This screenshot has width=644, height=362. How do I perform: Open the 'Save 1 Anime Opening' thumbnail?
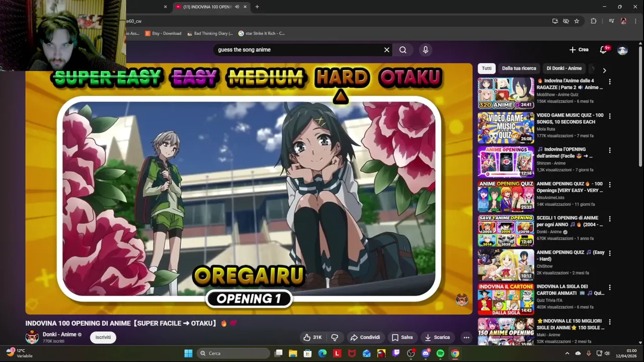coord(506,230)
